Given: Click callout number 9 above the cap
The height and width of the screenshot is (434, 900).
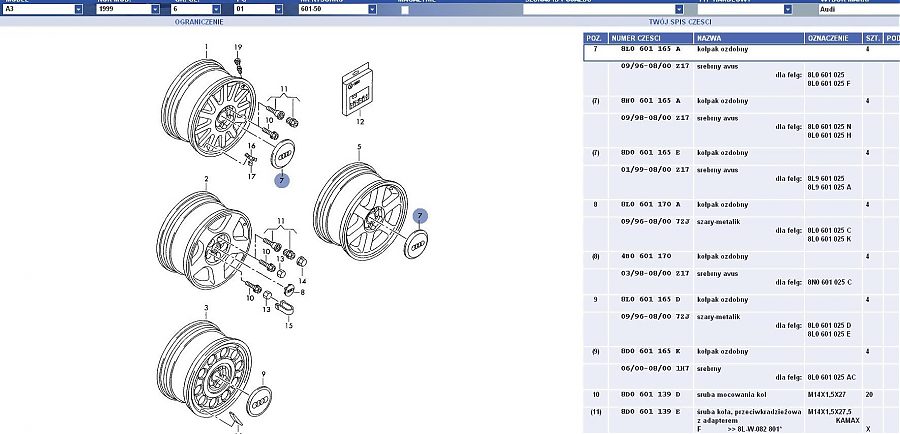Looking at the screenshot, I should [x=263, y=374].
